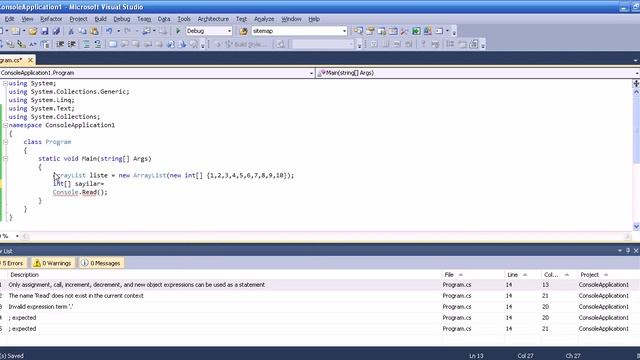Increase line indent toolbar icon
The height and width of the screenshot is (360, 640).
(x=71, y=44)
